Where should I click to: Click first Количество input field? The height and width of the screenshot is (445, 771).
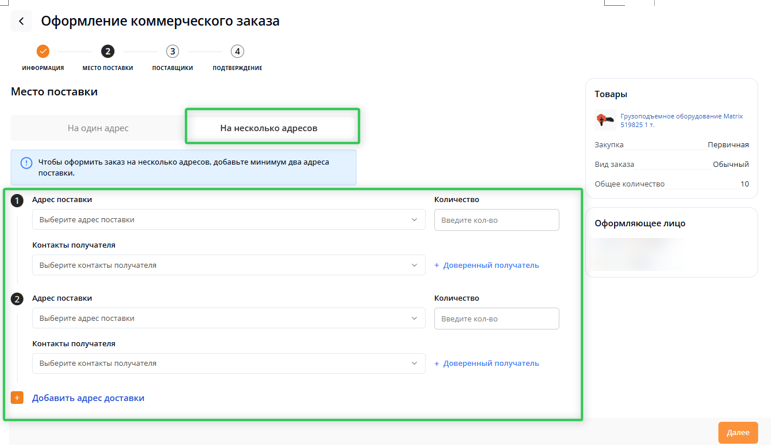click(496, 220)
